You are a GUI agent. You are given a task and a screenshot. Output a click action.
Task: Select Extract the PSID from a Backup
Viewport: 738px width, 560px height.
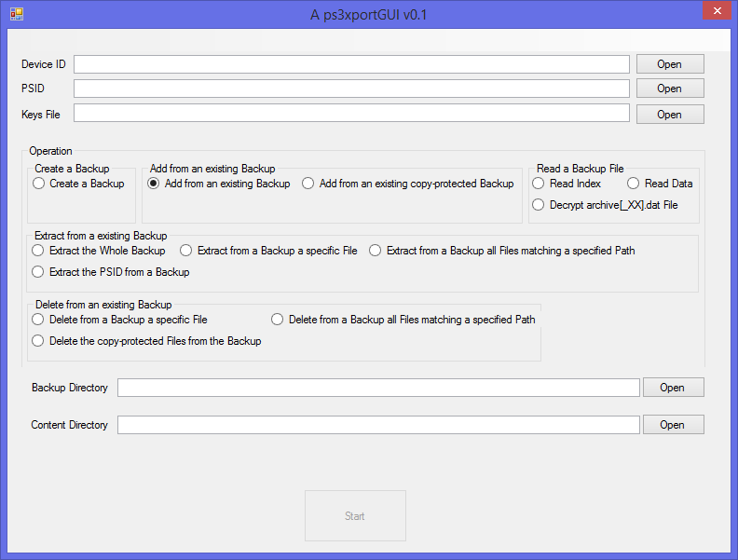click(x=38, y=272)
